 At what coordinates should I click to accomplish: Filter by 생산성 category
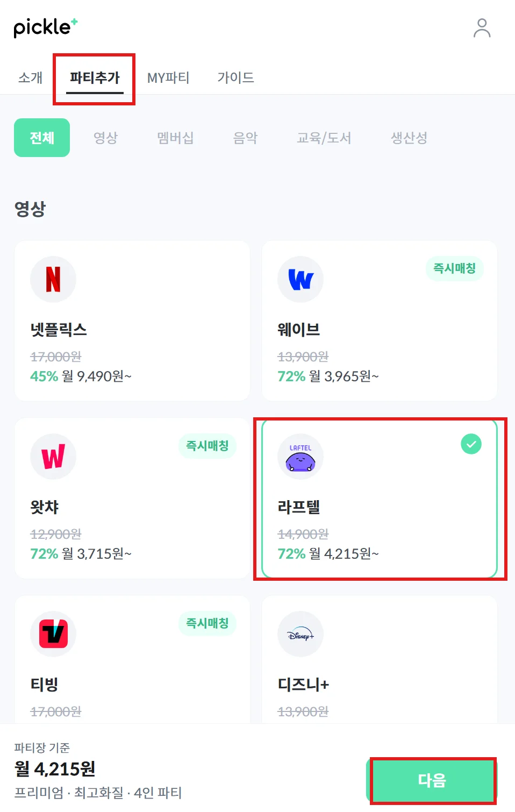[x=409, y=138]
